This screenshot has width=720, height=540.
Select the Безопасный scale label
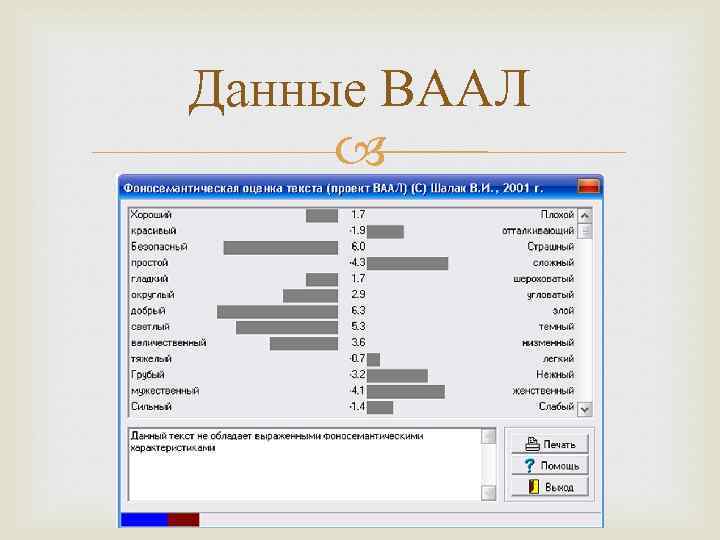pyautogui.click(x=159, y=247)
